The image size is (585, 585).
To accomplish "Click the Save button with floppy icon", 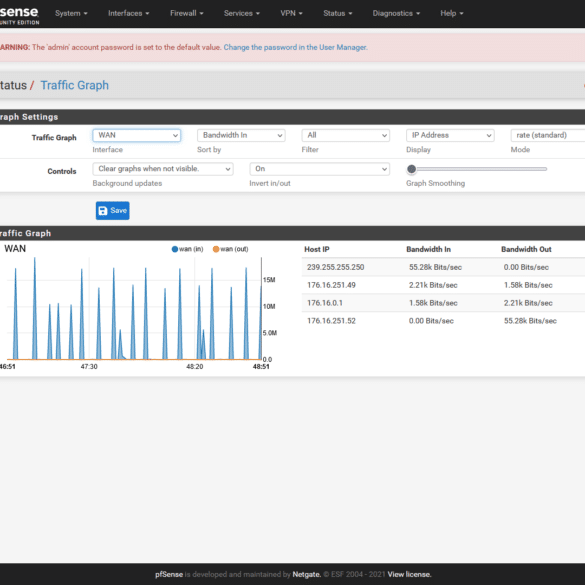I will click(112, 211).
